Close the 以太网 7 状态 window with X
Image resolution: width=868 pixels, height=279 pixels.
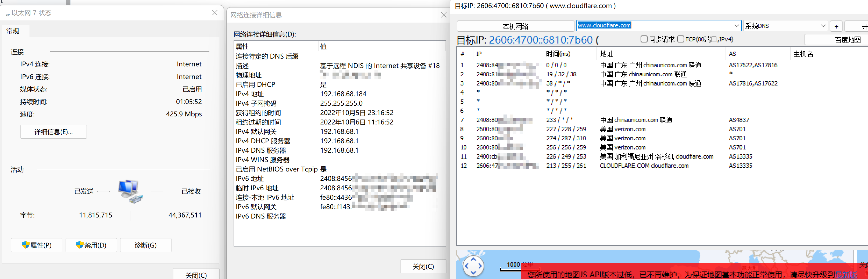click(215, 13)
